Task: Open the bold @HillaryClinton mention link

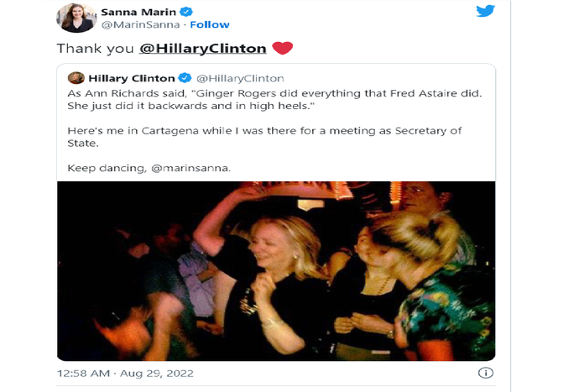Action: [203, 49]
